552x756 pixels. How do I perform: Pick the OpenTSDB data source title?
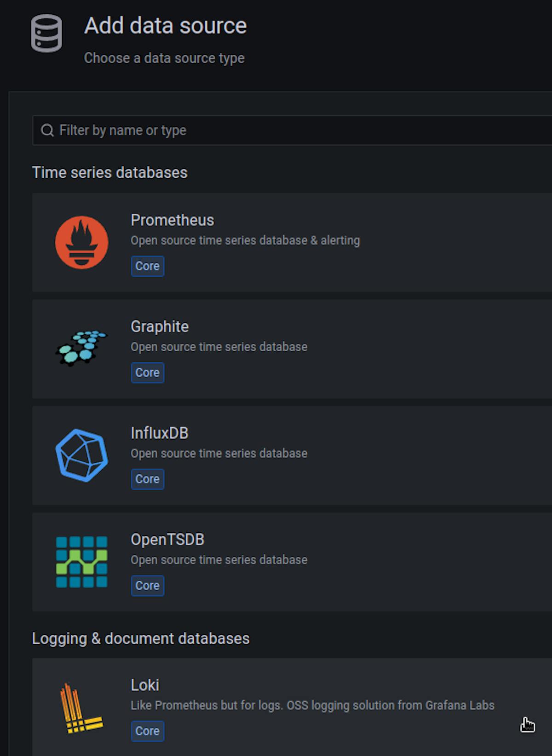[x=167, y=540]
